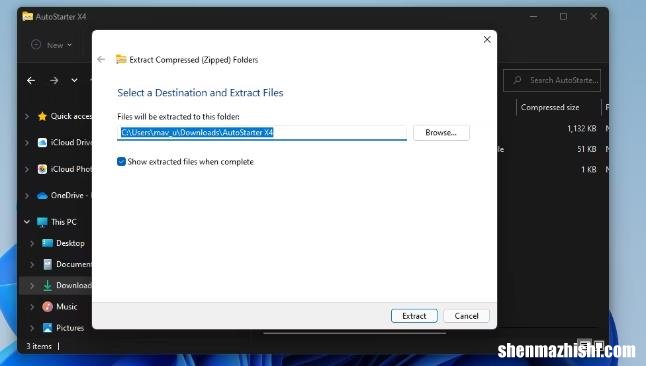Expand Documents folder node

32,264
